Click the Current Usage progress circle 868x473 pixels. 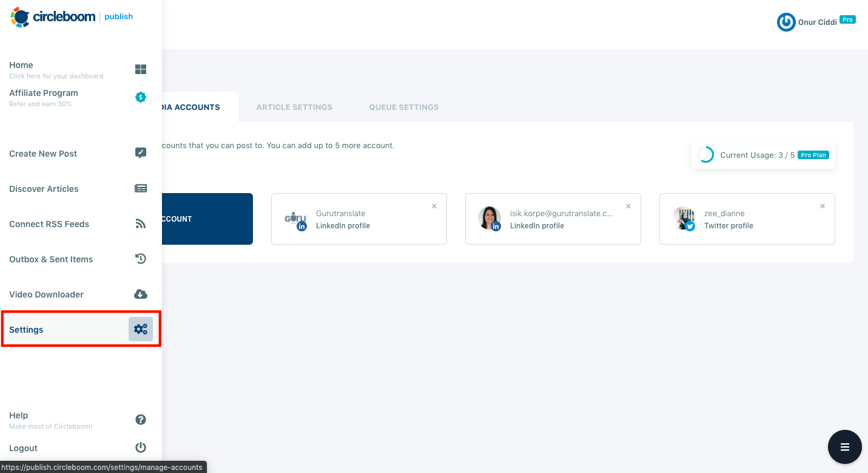(x=705, y=155)
